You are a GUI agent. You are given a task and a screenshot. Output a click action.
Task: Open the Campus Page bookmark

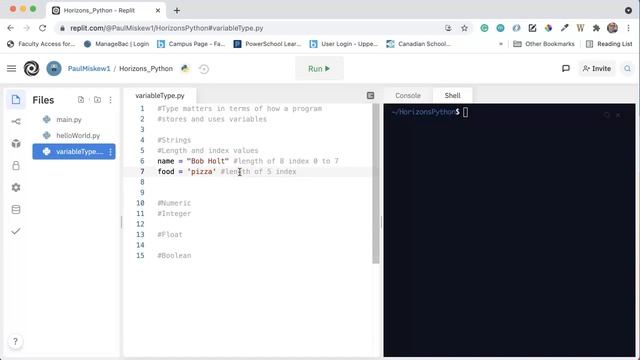click(x=191, y=44)
